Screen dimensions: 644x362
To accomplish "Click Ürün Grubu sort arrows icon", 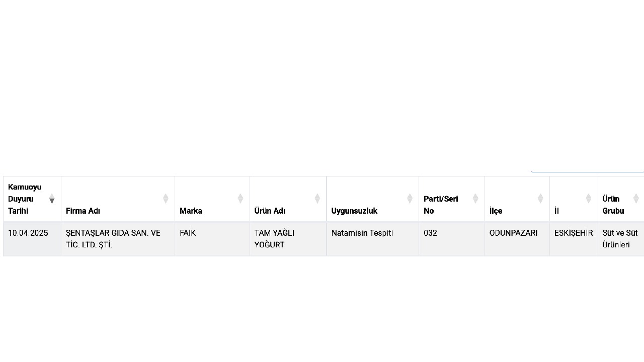I will [x=636, y=199].
